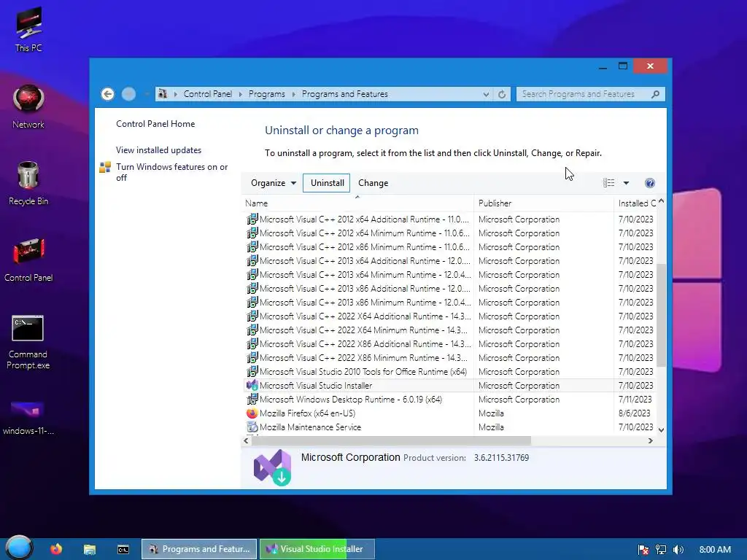Select Microsoft Visual C++ 2012 x64 Additional Runtime

click(449, 219)
